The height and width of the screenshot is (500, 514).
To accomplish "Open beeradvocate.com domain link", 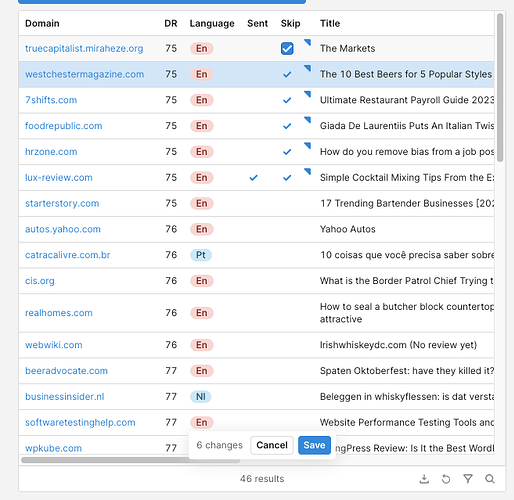I will point(66,371).
